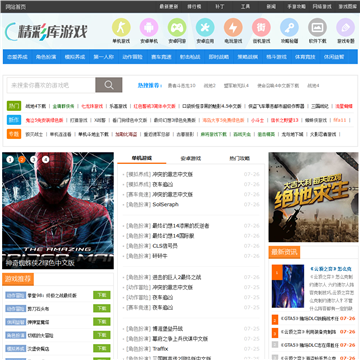This screenshot has width=360, height=360.
Task: Open 新闻 in the top bar
Action: [271, 7]
